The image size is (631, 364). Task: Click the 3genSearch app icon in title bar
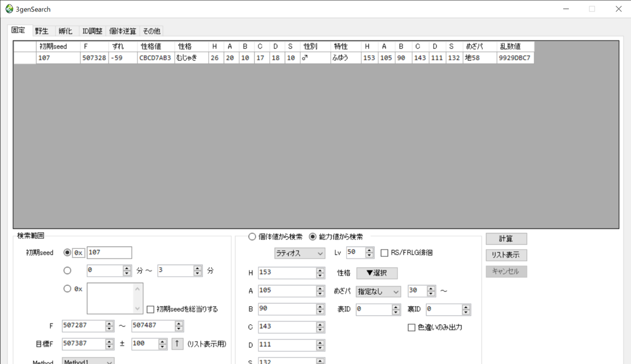pyautogui.click(x=9, y=9)
